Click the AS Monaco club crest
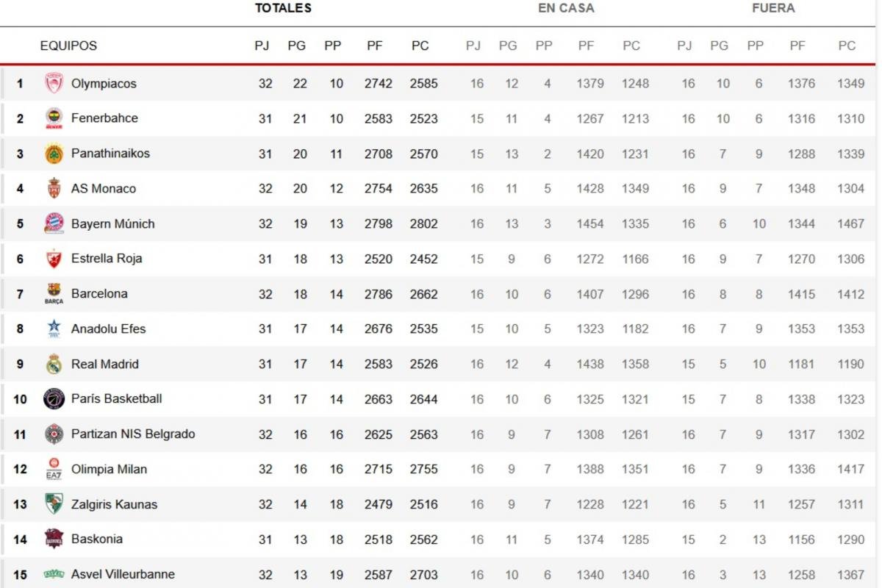 54,188
